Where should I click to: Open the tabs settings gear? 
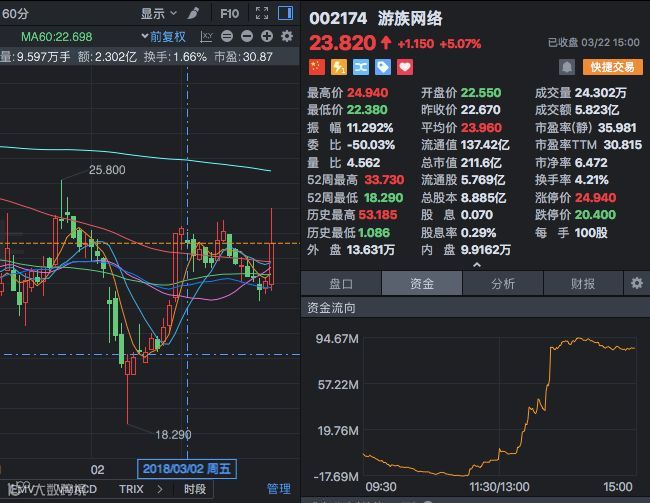[x=637, y=283]
